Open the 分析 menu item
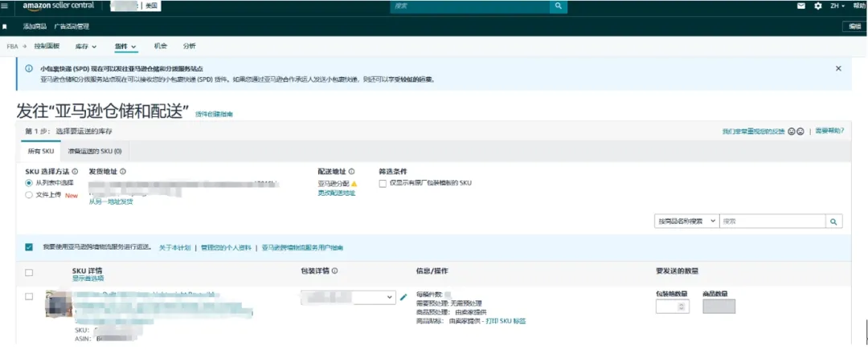868x358 pixels. [189, 47]
